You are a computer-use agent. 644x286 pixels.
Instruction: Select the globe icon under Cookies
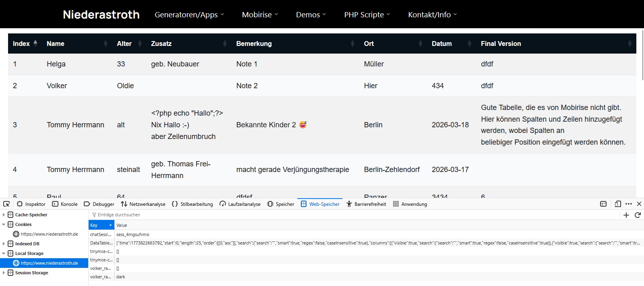click(x=16, y=234)
